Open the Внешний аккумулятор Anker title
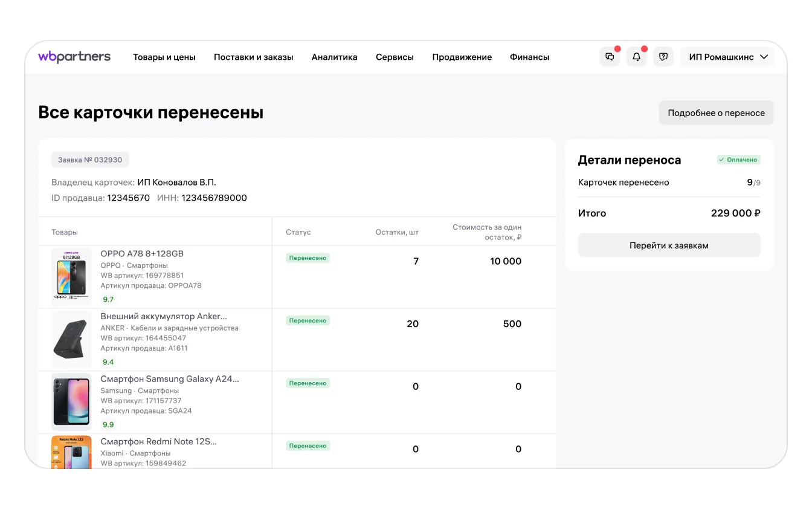812x509 pixels. point(164,316)
